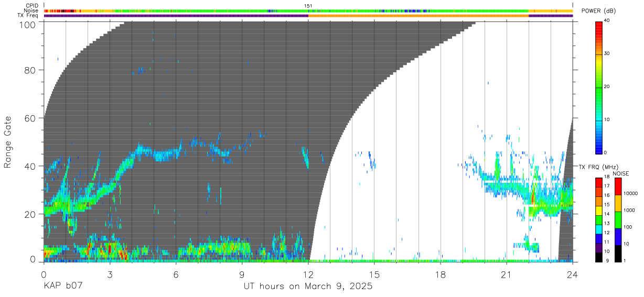Click the CPID value '151'
This screenshot has width=644, height=297.
tap(308, 6)
